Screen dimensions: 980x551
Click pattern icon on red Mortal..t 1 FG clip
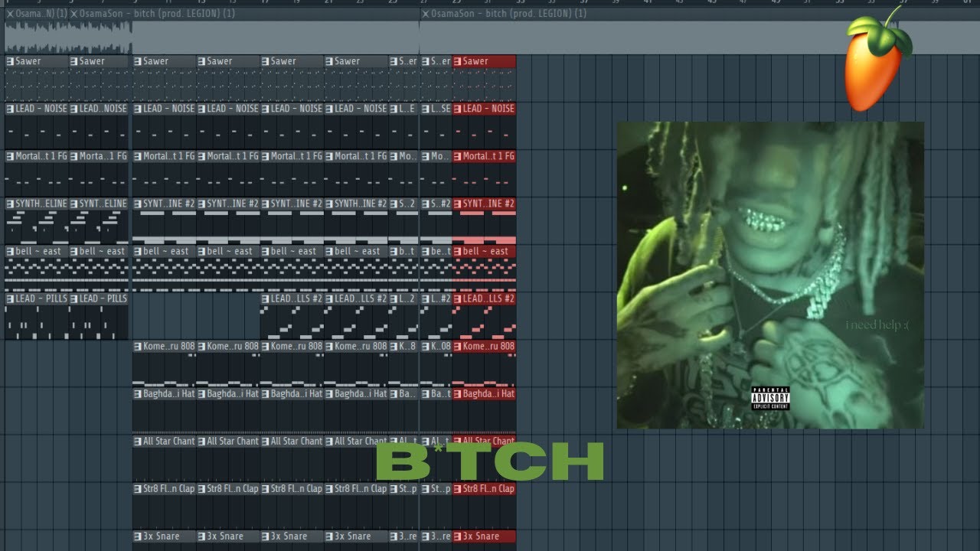[x=457, y=156]
